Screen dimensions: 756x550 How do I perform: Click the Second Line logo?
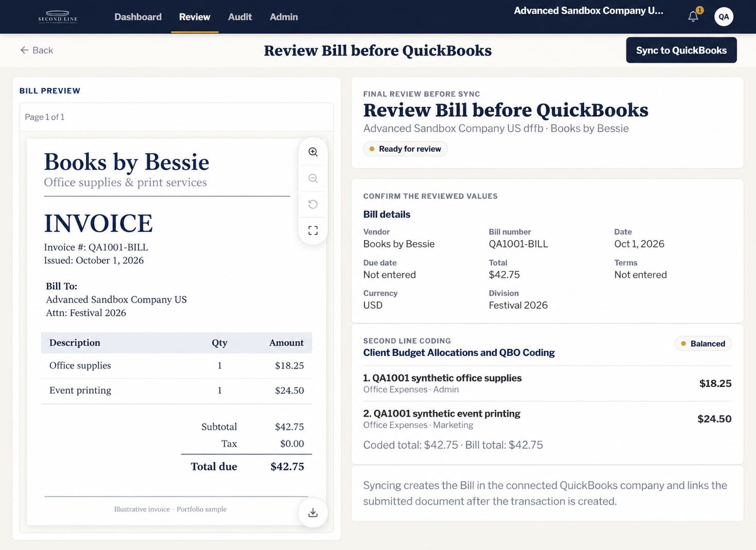[58, 17]
